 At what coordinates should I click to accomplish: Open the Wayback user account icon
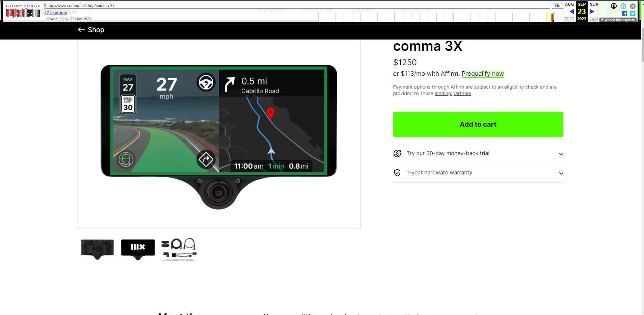tap(614, 6)
